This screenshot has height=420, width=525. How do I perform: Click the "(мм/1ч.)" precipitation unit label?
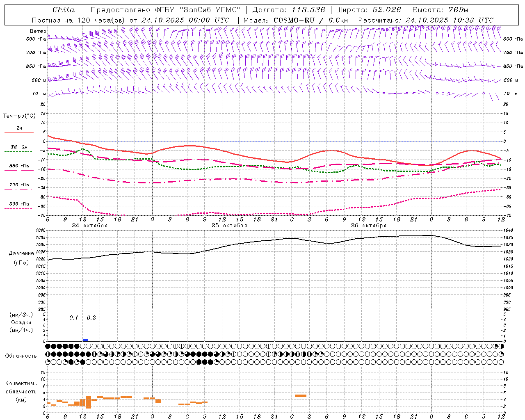pyautogui.click(x=21, y=330)
